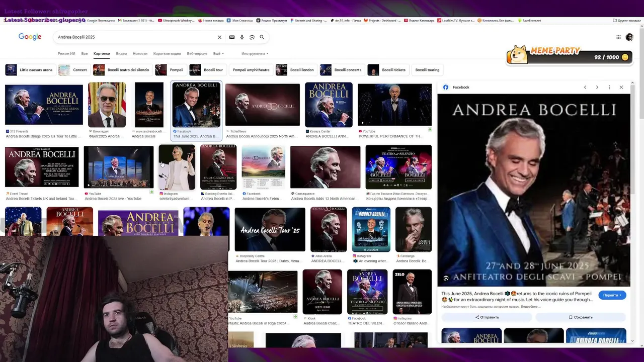Viewport: 644px width, 362px height.
Task: Click the Перейти button in the preview panel
Action: pyautogui.click(x=612, y=295)
